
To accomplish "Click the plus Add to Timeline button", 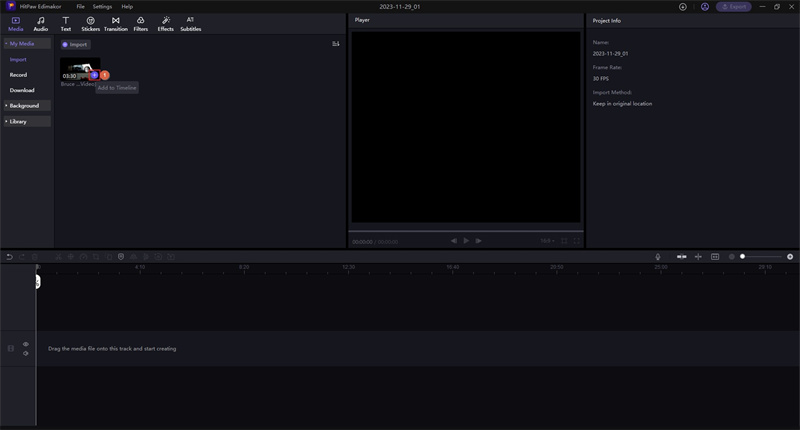I will tap(94, 75).
